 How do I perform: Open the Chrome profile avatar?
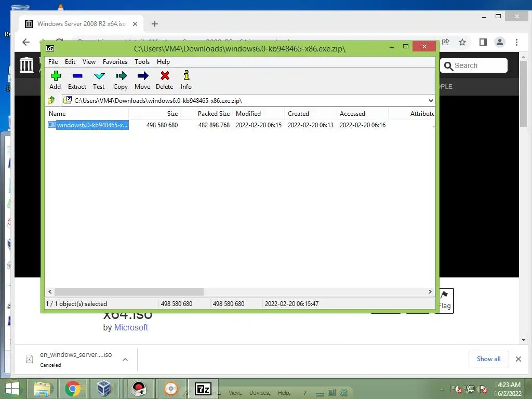pos(499,42)
